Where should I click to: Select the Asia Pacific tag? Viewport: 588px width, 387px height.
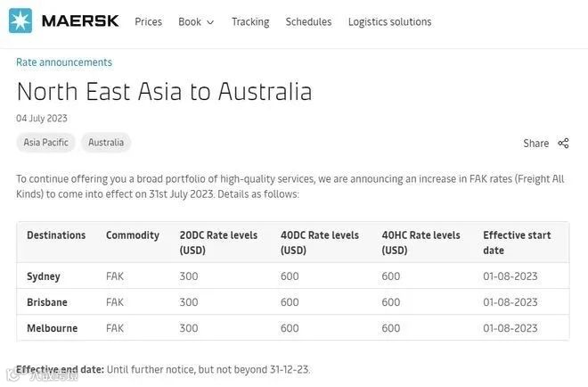(x=45, y=143)
